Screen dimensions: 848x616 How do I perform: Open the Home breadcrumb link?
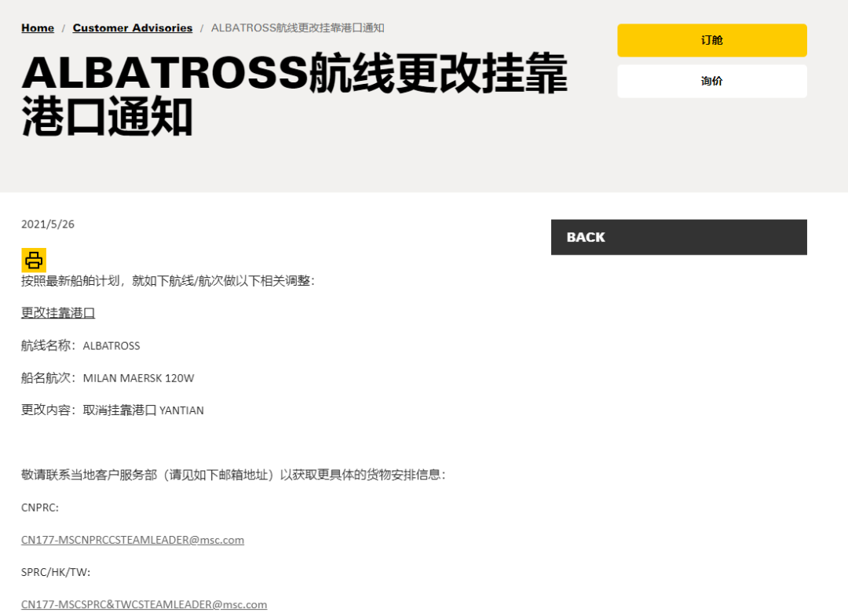[x=37, y=27]
